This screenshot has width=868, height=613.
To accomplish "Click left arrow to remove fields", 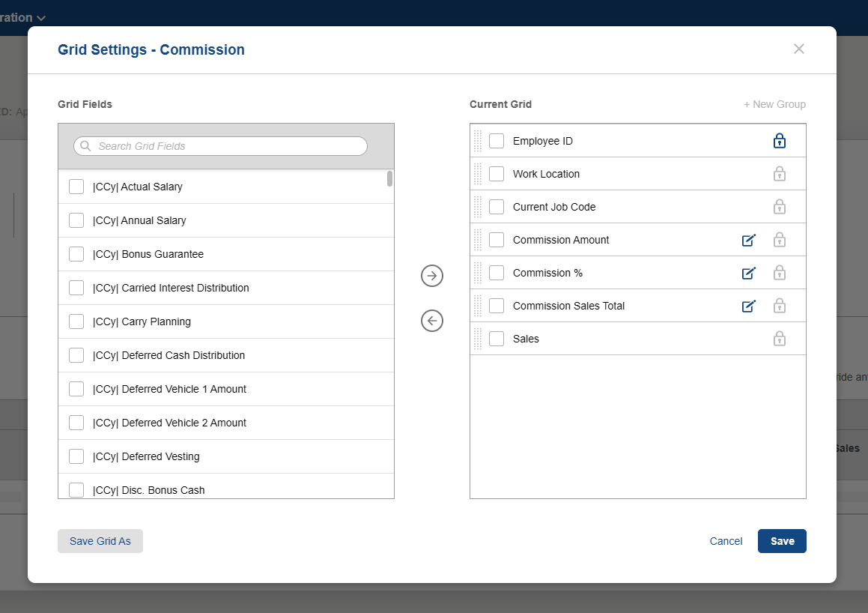I will click(432, 321).
